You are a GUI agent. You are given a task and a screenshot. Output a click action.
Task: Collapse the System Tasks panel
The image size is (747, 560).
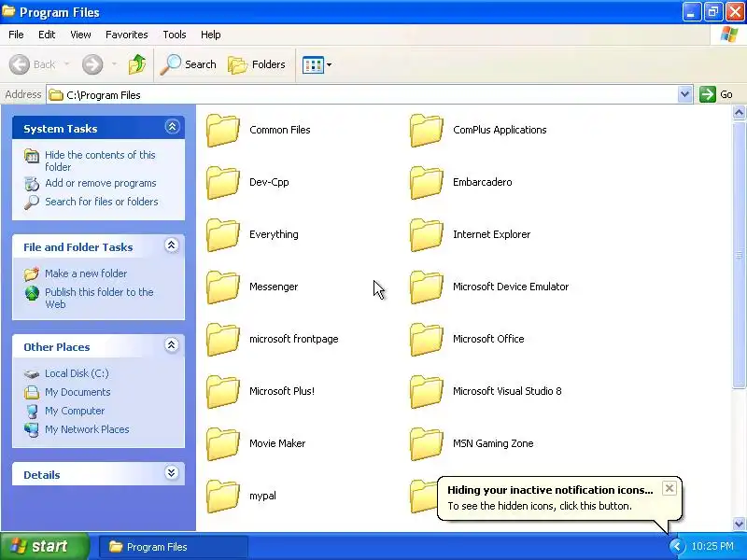click(x=172, y=127)
